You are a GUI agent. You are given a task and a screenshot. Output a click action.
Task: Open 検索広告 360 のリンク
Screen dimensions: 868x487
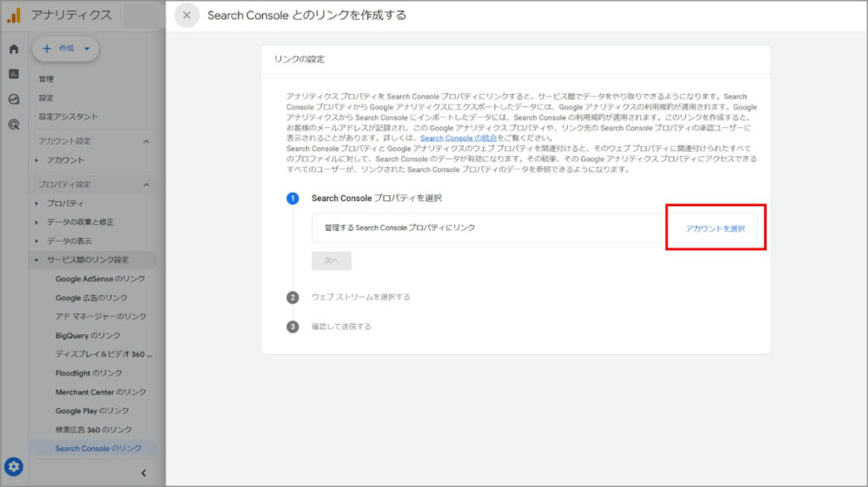tap(93, 429)
